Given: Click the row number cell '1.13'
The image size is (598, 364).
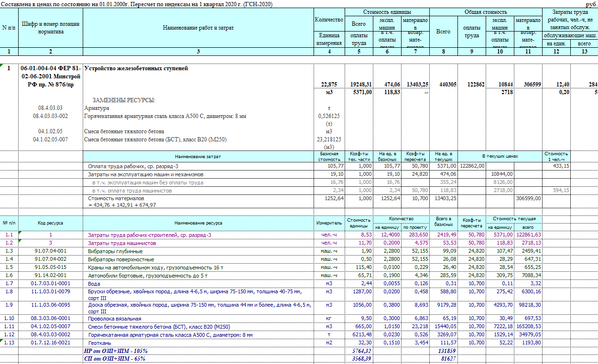Looking at the screenshot, I should (9, 343).
